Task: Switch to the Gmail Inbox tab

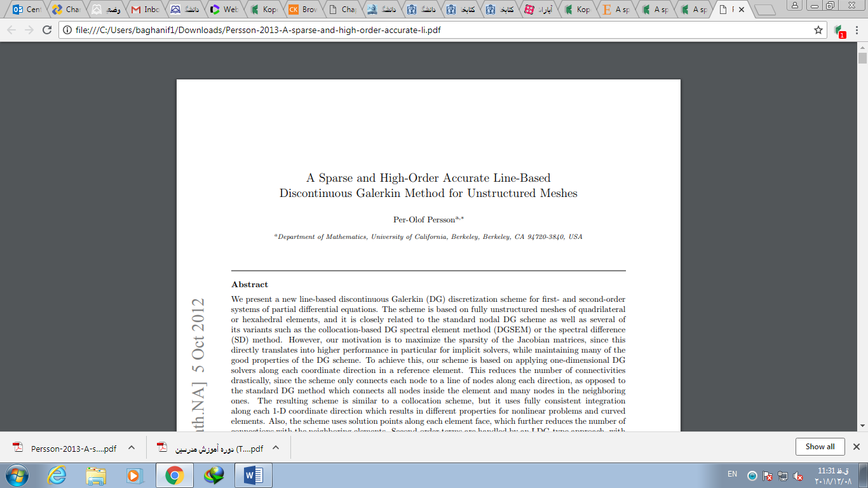Action: tap(145, 10)
